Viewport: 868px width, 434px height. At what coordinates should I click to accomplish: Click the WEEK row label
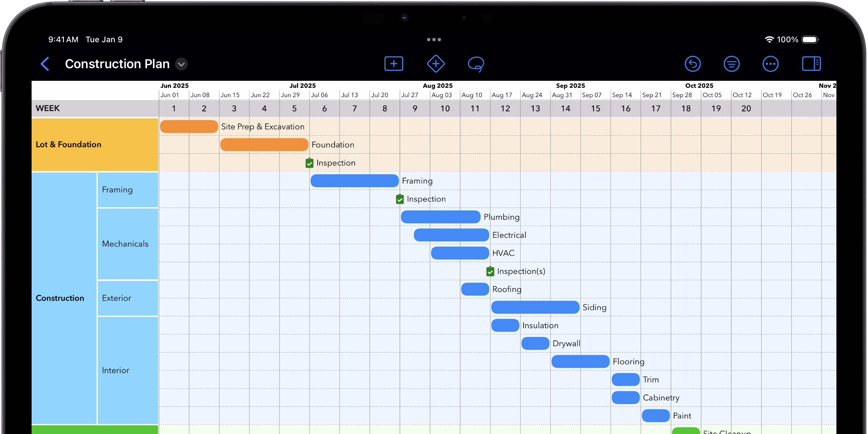48,108
